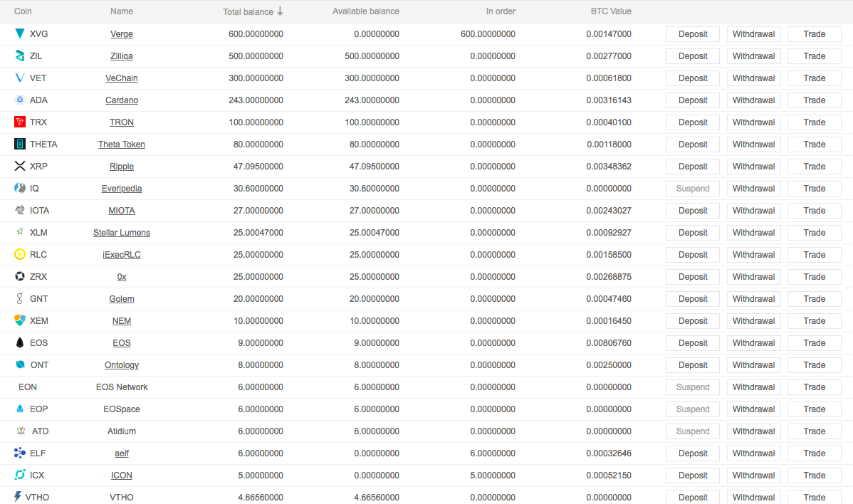Click the NEM XEM coin icon
Viewport: 853px width, 504px height.
pos(20,320)
